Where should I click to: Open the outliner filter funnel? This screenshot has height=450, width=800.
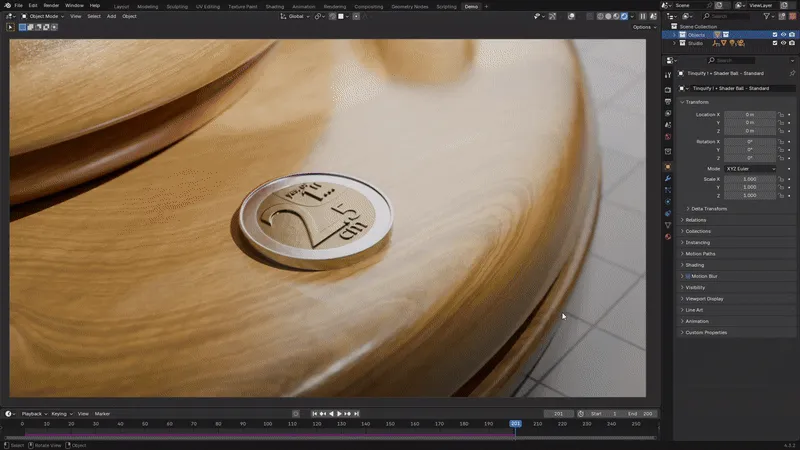[x=766, y=16]
